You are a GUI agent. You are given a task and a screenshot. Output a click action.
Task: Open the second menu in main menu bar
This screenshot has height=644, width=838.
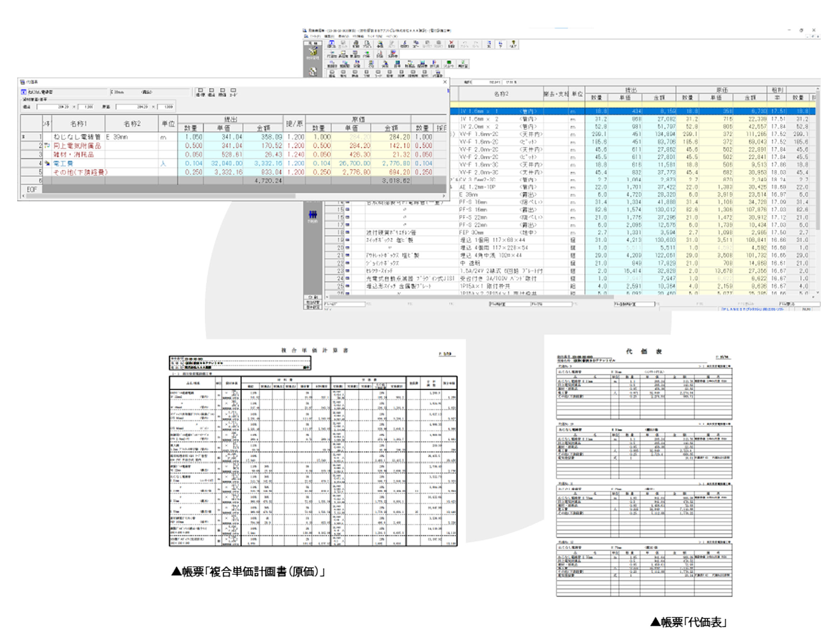click(x=330, y=37)
